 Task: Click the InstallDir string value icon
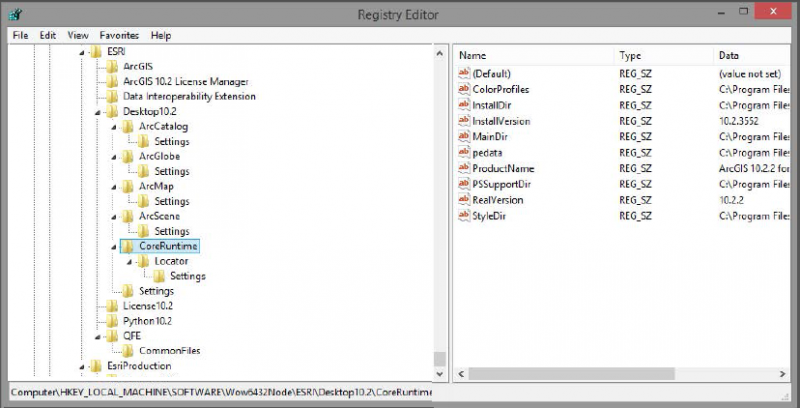(464, 105)
